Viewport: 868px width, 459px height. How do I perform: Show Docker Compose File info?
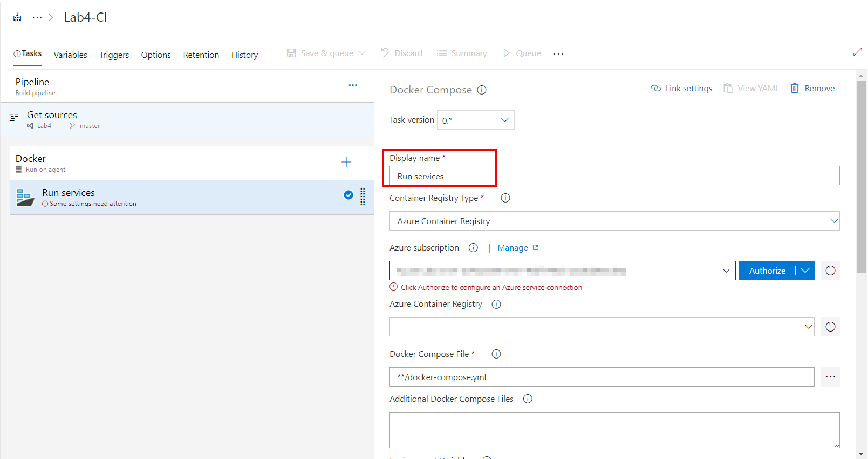(x=496, y=354)
